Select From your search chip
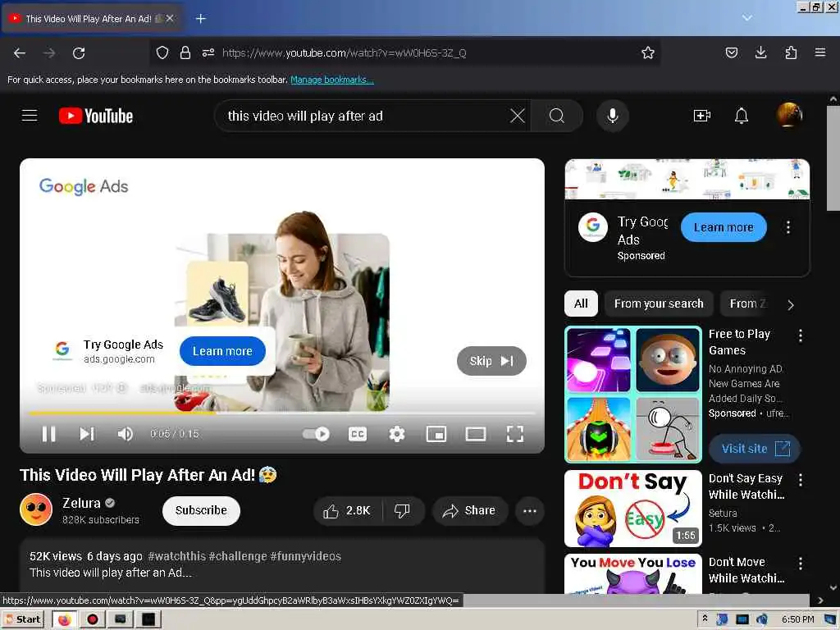 (x=659, y=304)
